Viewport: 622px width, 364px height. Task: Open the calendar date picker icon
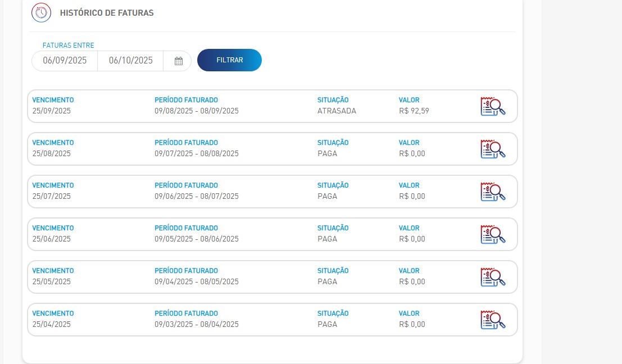pyautogui.click(x=178, y=61)
